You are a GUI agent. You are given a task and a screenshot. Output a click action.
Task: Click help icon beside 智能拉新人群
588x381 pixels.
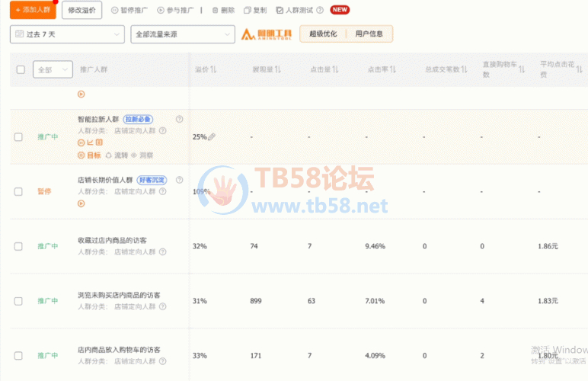click(x=179, y=119)
